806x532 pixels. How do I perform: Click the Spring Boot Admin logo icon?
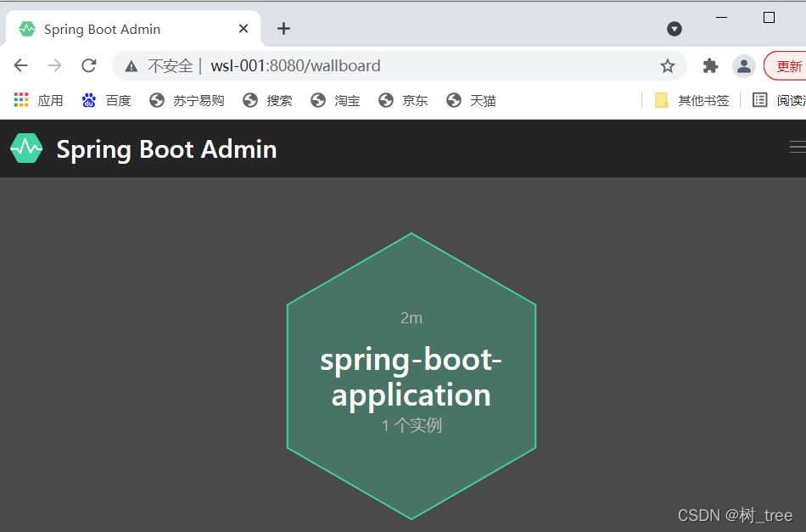coord(26,148)
